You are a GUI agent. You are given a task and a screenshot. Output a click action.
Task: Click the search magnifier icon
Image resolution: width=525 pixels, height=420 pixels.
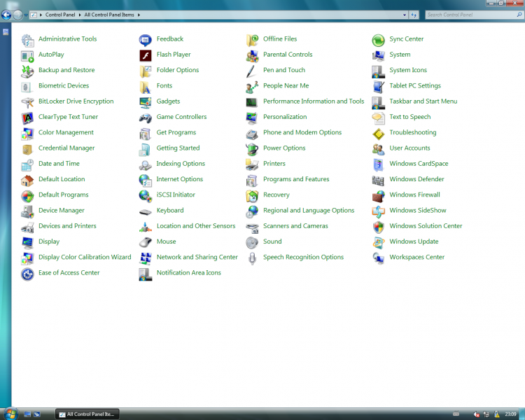point(519,15)
